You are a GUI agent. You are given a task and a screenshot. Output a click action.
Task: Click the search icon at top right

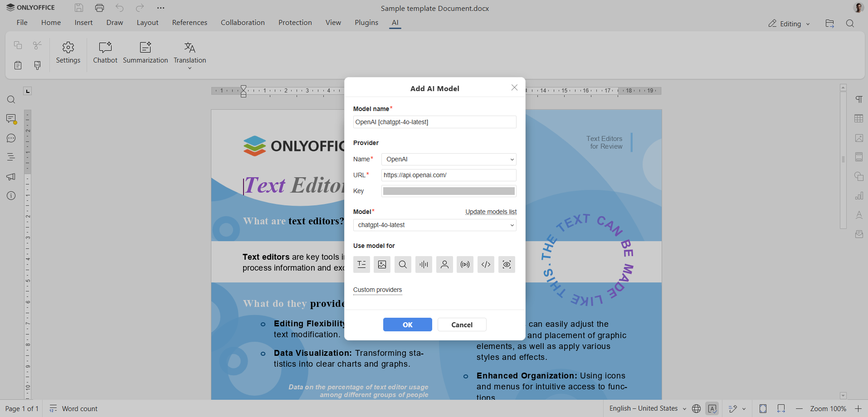tap(850, 24)
